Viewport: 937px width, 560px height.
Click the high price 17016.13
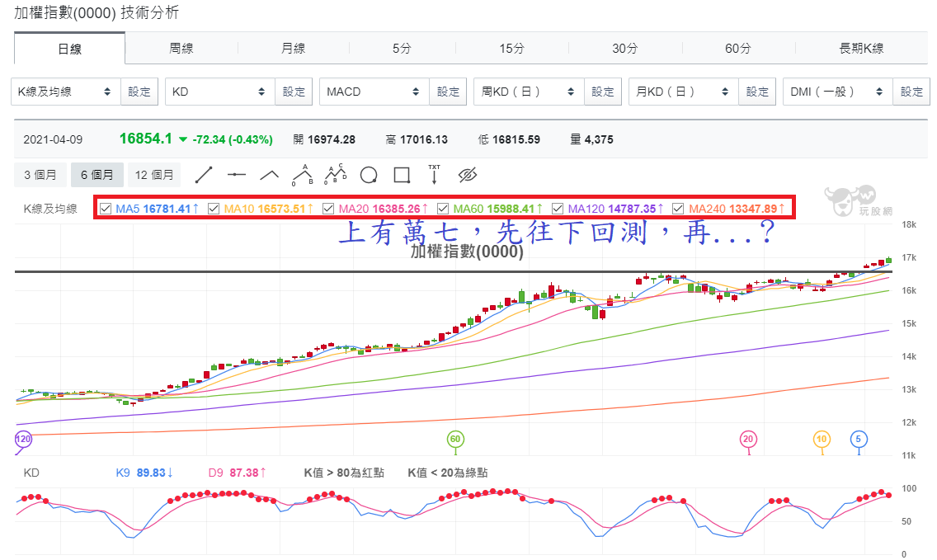pyautogui.click(x=424, y=140)
